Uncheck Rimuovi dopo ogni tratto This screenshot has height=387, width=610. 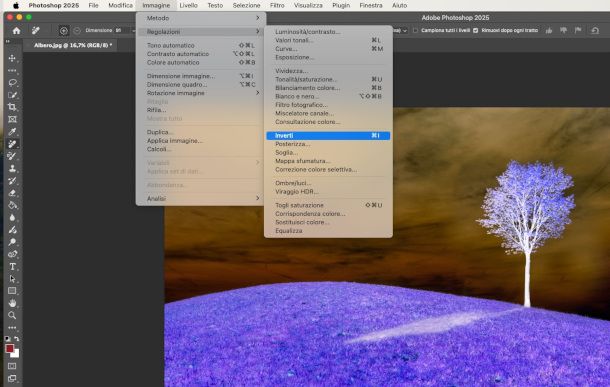pos(475,30)
